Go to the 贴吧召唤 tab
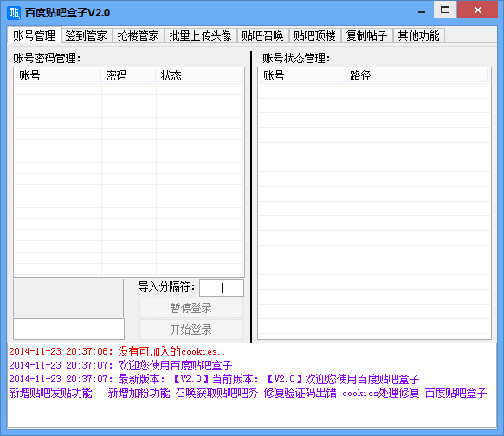504x436 pixels. [x=263, y=35]
